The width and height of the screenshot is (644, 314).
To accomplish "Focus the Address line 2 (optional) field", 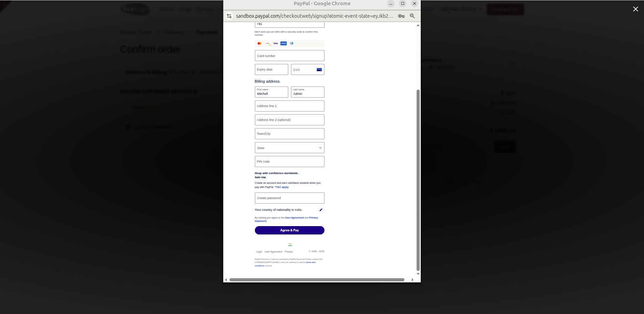I will [290, 120].
